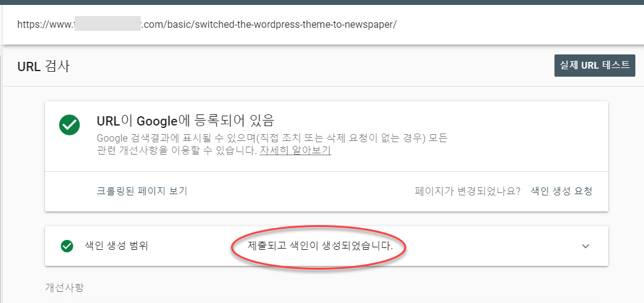
Task: Open 크롤링된 페이지 보기
Action: pos(141,190)
